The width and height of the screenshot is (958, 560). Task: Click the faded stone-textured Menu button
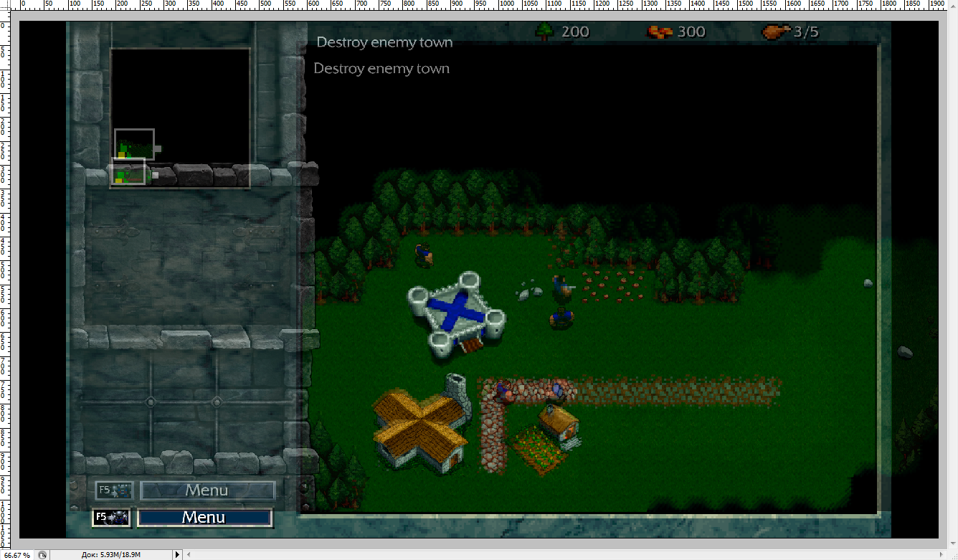pyautogui.click(x=207, y=490)
